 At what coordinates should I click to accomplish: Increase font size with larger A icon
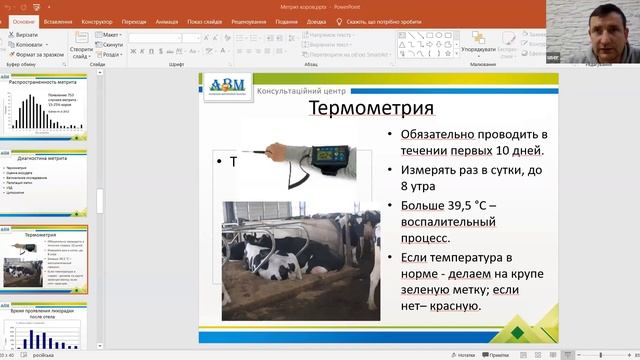(206, 38)
